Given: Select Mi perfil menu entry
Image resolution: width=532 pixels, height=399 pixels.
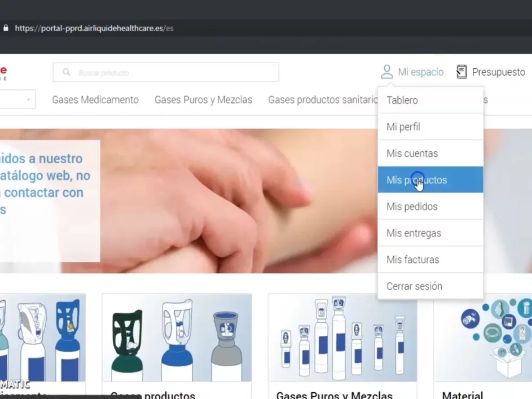Looking at the screenshot, I should [403, 127].
